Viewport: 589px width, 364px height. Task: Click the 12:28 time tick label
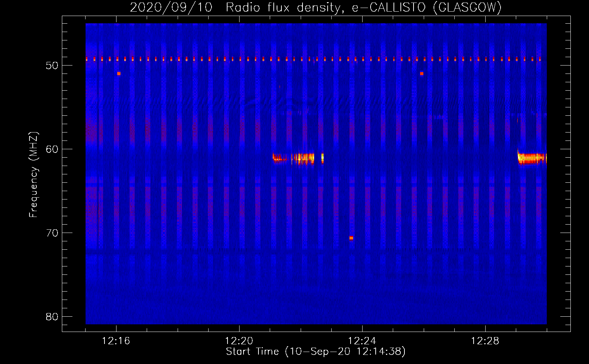[x=485, y=341]
